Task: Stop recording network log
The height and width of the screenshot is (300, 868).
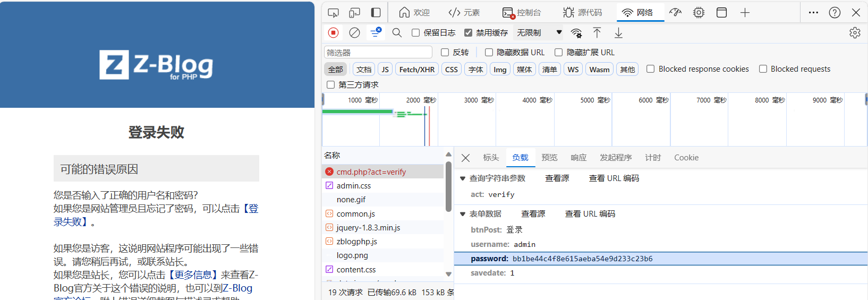Action: click(x=334, y=32)
